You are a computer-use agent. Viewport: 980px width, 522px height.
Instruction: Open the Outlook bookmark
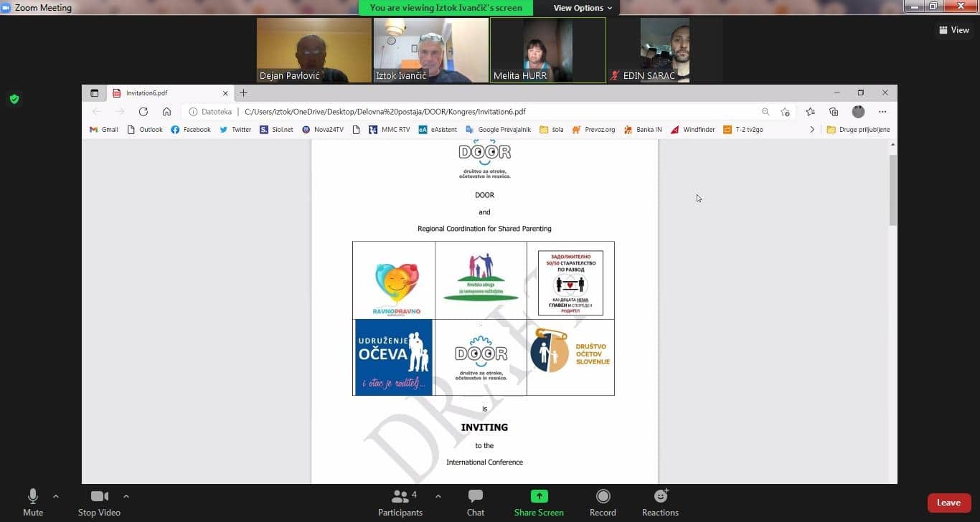(145, 130)
